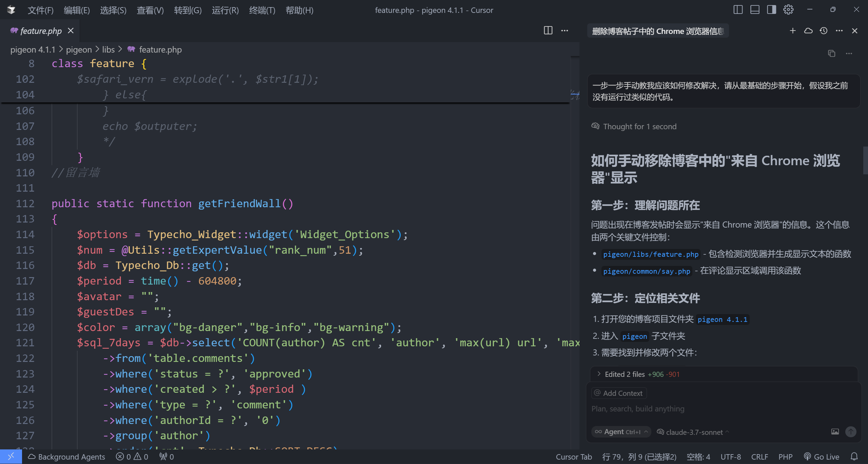Click breadcrumb 'pigeon 4.1.1'
Image resolution: width=868 pixels, height=464 pixels.
(33, 50)
